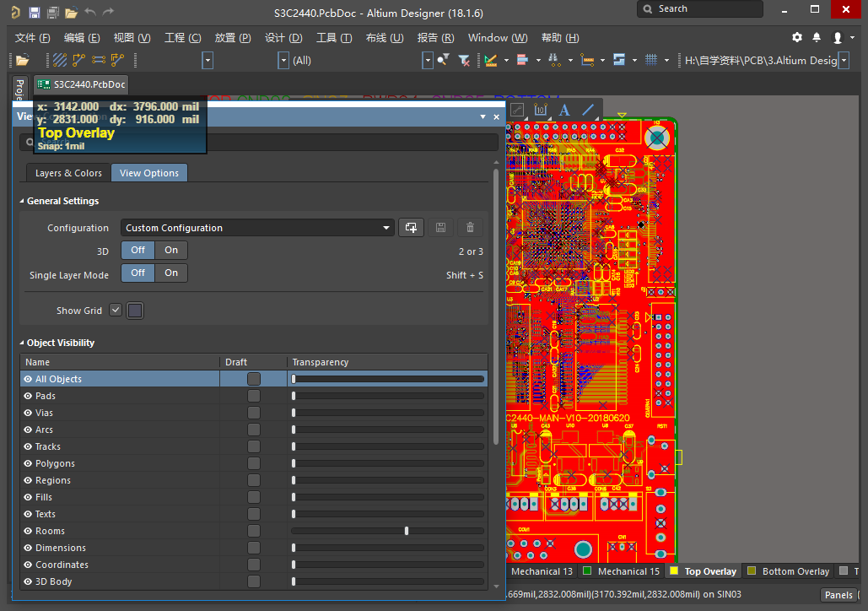Collapse the Object Visibility section
The width and height of the screenshot is (868, 611).
click(x=22, y=343)
